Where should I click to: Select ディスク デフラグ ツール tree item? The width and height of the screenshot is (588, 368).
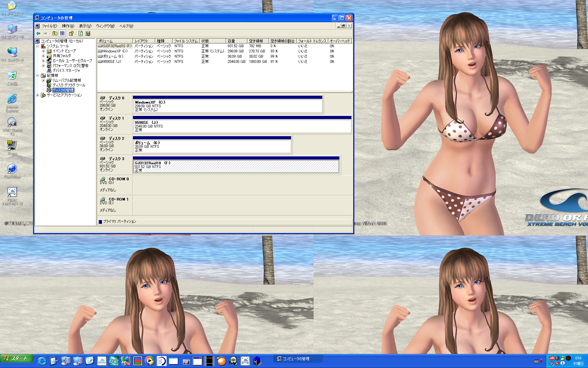click(x=69, y=85)
